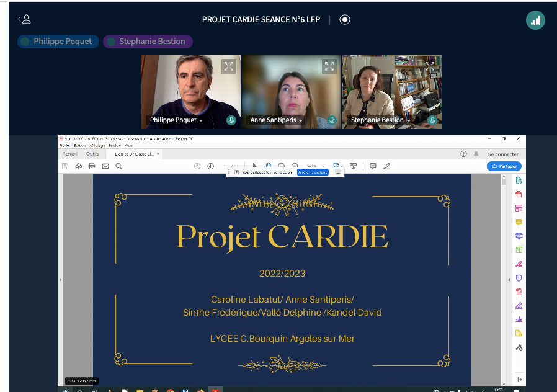This screenshot has width=557, height=392.
Task: Mute Anne Santiperis's microphone
Action: click(332, 120)
